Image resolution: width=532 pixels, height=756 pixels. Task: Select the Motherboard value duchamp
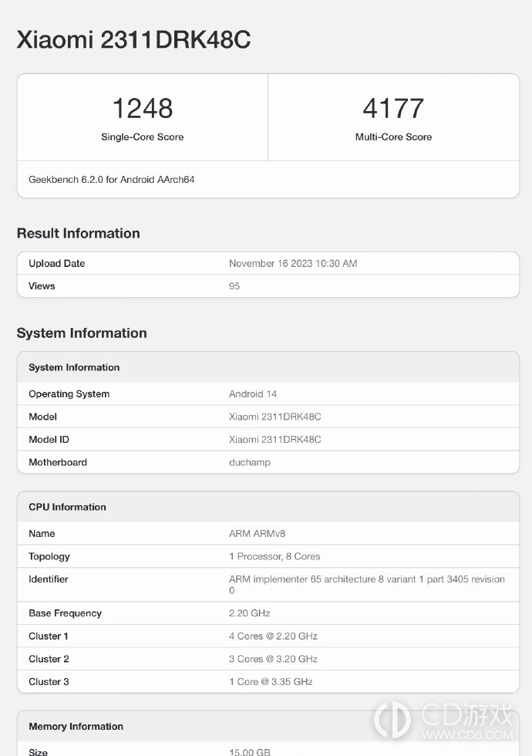[250, 463]
